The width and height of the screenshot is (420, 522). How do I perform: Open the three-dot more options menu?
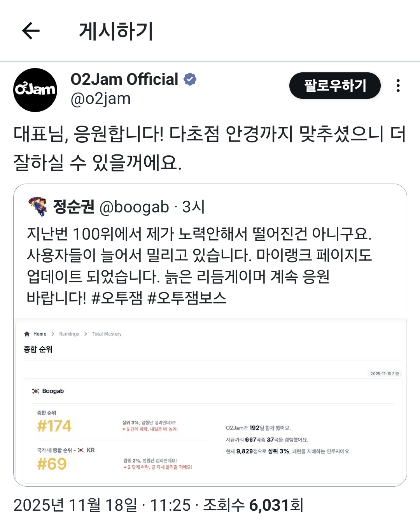pos(398,86)
